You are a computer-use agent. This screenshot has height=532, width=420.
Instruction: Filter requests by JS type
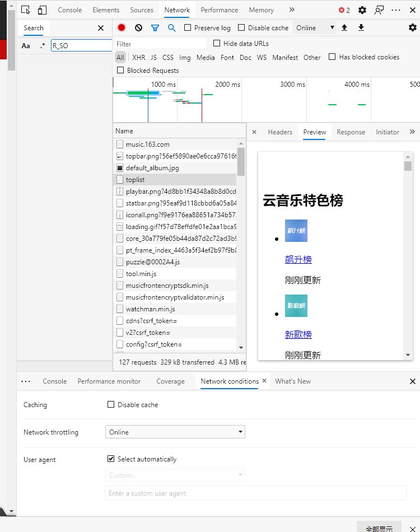(153, 57)
